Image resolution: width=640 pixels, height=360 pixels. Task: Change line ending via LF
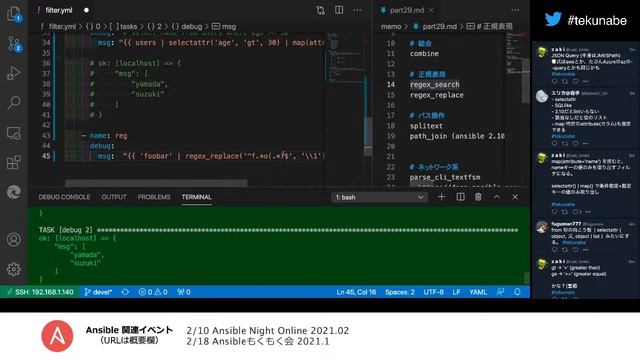point(456,292)
